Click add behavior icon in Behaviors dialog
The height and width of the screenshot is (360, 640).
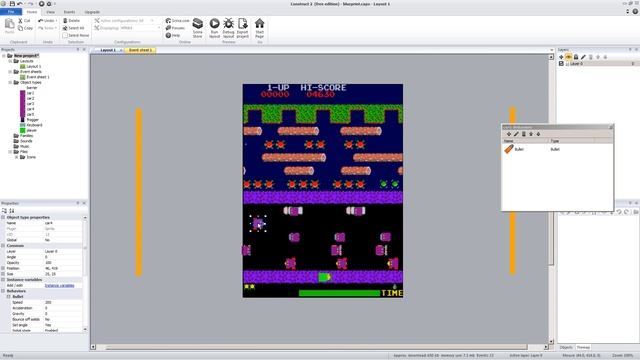coord(509,134)
